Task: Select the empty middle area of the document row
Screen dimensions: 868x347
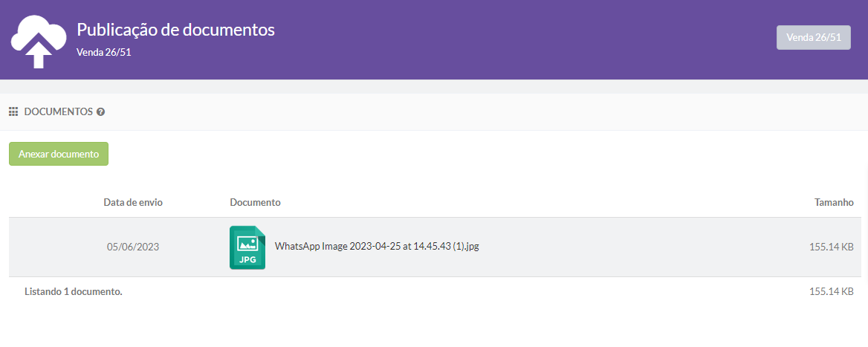Action: point(632,247)
